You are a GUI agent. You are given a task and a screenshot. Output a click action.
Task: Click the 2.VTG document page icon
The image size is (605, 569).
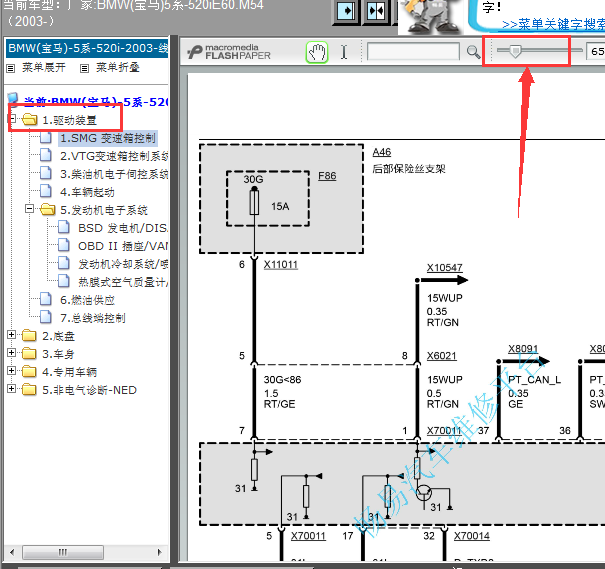(x=46, y=155)
